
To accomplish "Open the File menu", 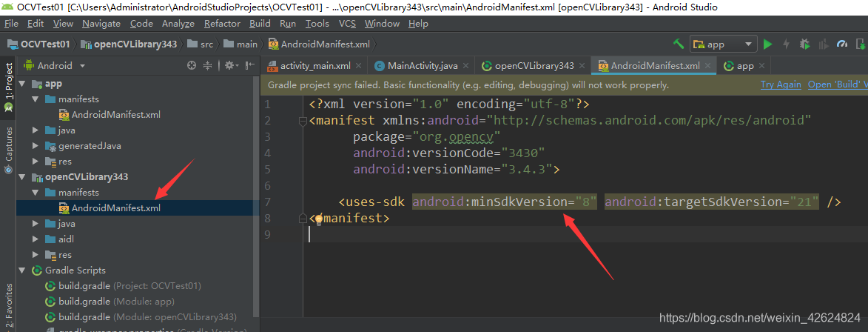I will 11,23.
